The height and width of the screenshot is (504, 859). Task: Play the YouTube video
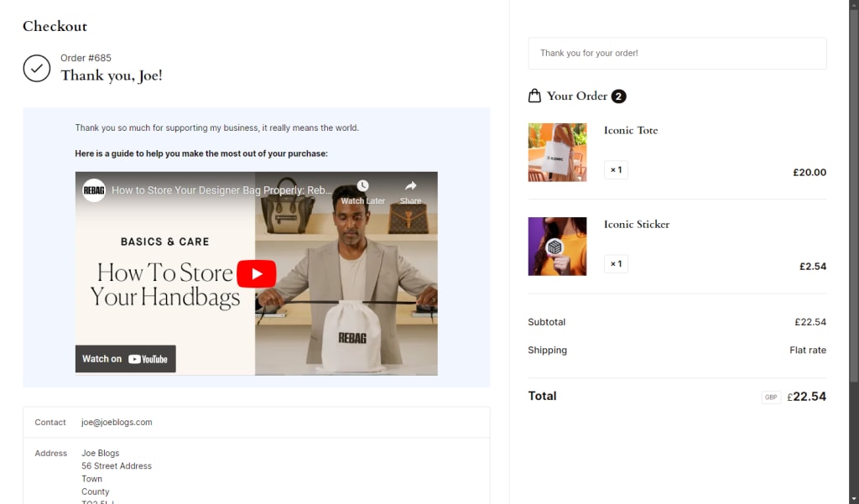pyautogui.click(x=257, y=273)
